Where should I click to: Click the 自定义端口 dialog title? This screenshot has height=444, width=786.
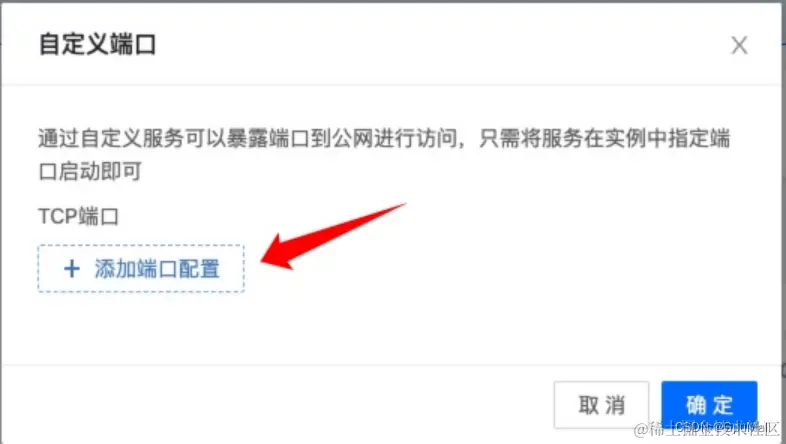(97, 44)
